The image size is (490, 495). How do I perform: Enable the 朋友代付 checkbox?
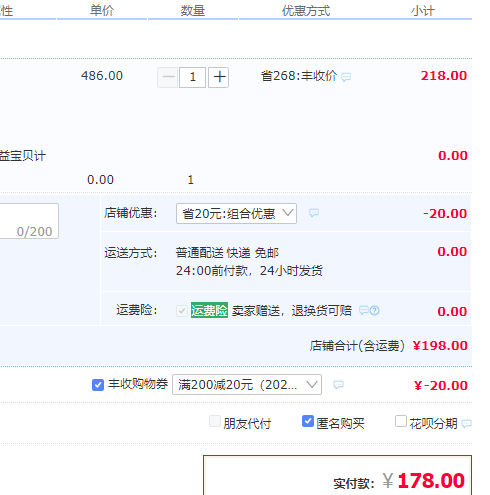pyautogui.click(x=215, y=421)
